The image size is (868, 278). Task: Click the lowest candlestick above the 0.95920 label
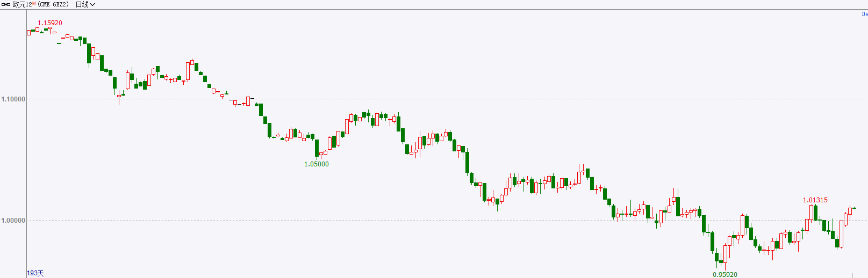point(725,253)
